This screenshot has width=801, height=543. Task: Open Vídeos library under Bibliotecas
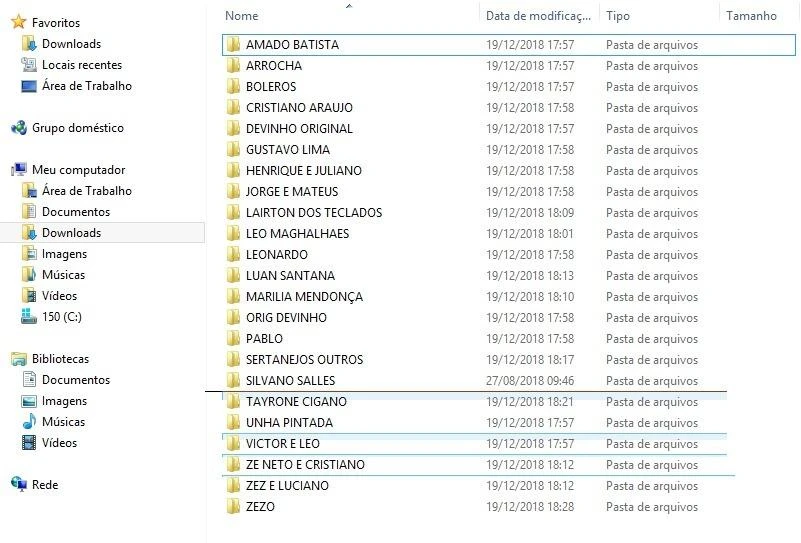point(49,442)
